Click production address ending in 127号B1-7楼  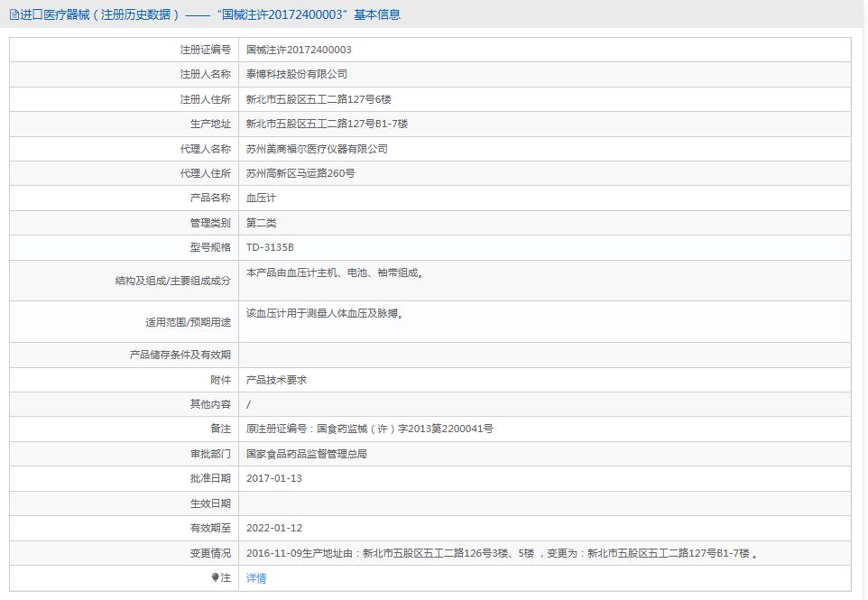[x=327, y=124]
